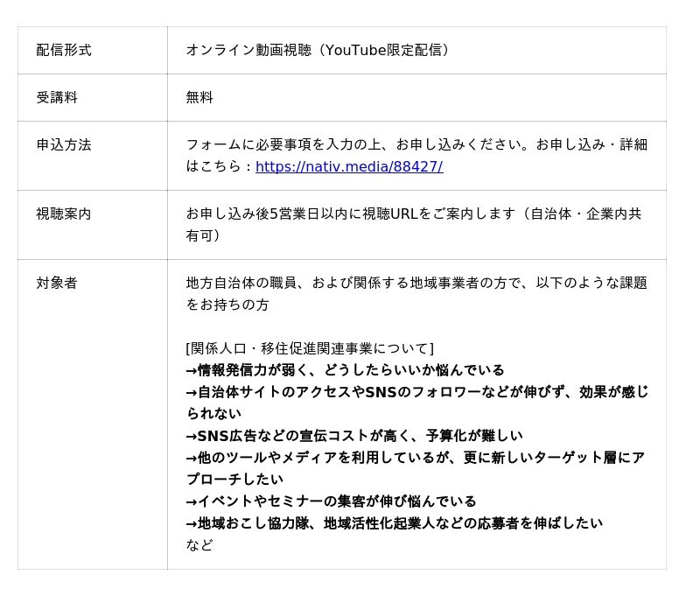The width and height of the screenshot is (700, 596).
Task: Click the [関係人口・移住促進関連事業について] heading
Action: 310,348
